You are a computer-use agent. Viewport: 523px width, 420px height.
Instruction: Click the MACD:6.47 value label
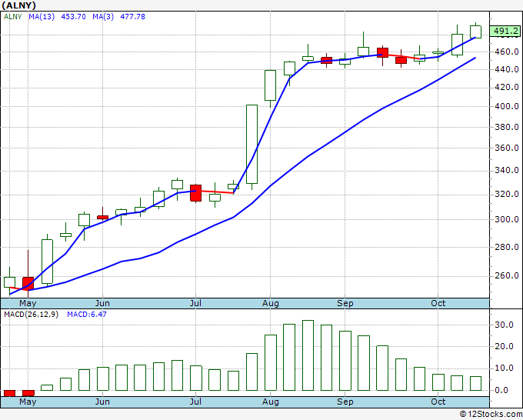pos(85,314)
